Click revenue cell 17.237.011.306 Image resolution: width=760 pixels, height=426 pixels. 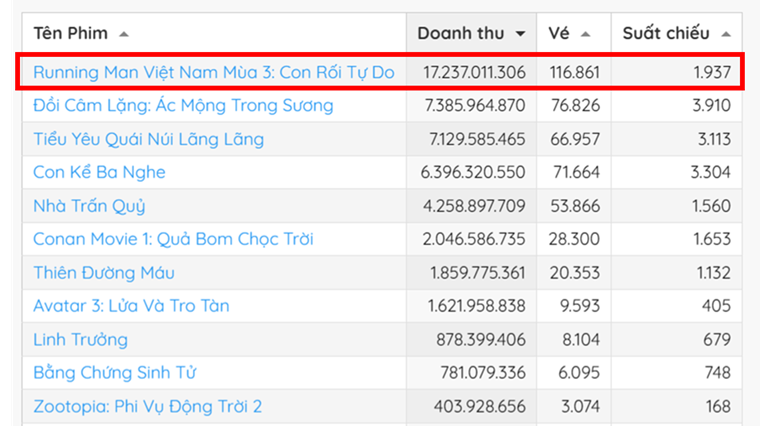click(474, 72)
